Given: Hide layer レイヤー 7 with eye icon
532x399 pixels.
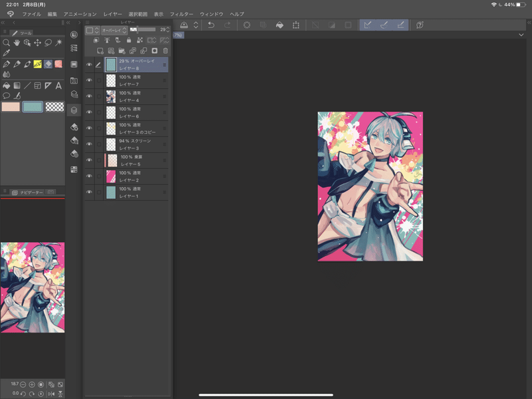Looking at the screenshot, I should (x=89, y=80).
